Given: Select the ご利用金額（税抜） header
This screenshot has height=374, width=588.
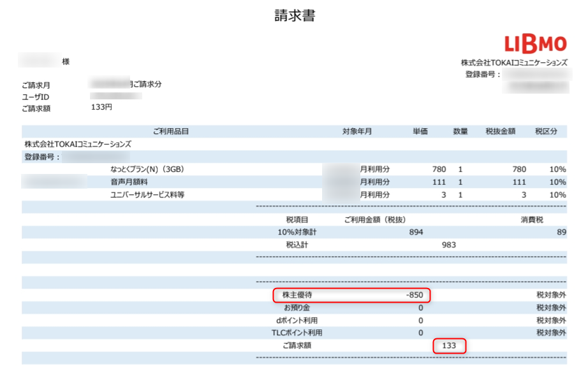Looking at the screenshot, I should click(x=375, y=220).
